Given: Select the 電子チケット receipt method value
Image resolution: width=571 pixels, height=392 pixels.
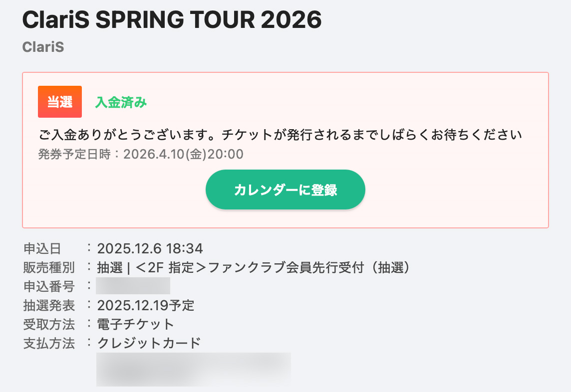Looking at the screenshot, I should (135, 324).
